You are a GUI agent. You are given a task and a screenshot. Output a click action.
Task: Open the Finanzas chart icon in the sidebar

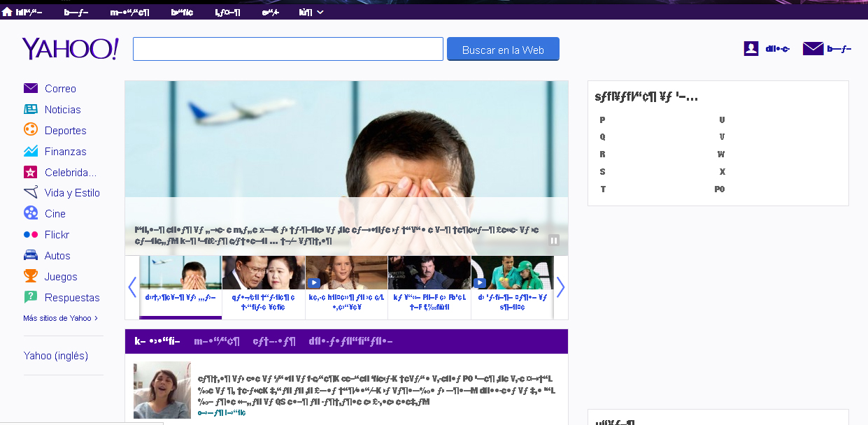coord(31,151)
